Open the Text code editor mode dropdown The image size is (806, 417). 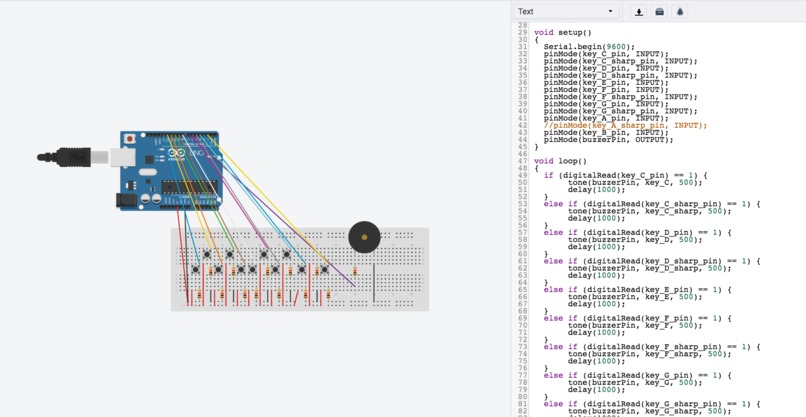tap(566, 11)
